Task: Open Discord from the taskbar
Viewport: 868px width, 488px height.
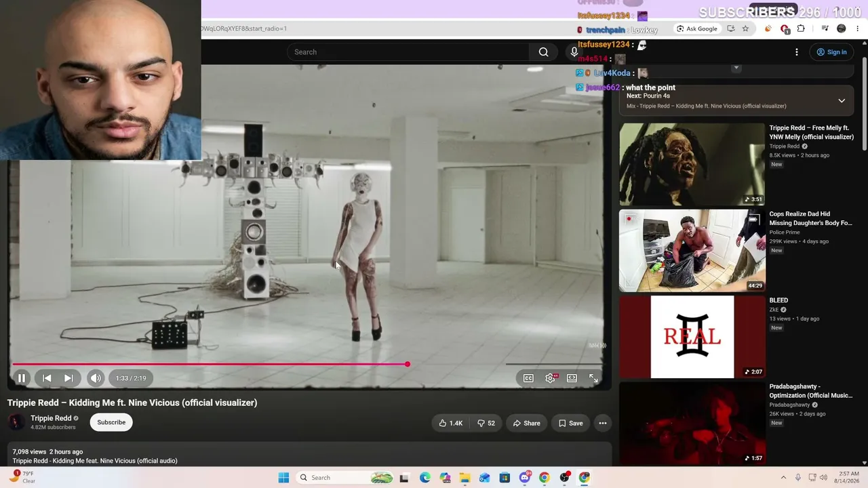Action: 524,478
